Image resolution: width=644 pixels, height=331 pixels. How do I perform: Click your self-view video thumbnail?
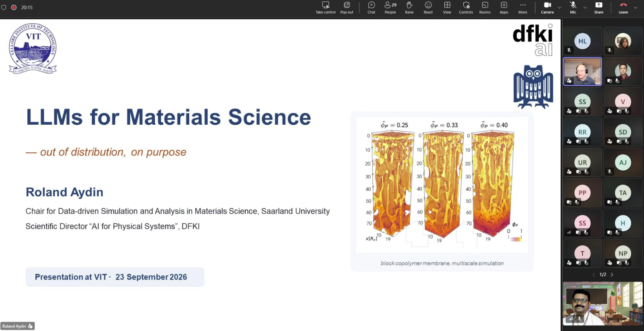(603, 304)
